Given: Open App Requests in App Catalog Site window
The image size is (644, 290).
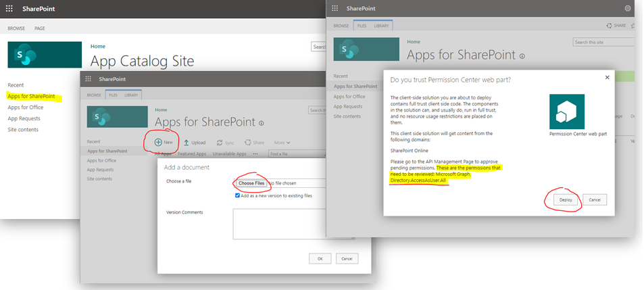Looking at the screenshot, I should tap(24, 118).
